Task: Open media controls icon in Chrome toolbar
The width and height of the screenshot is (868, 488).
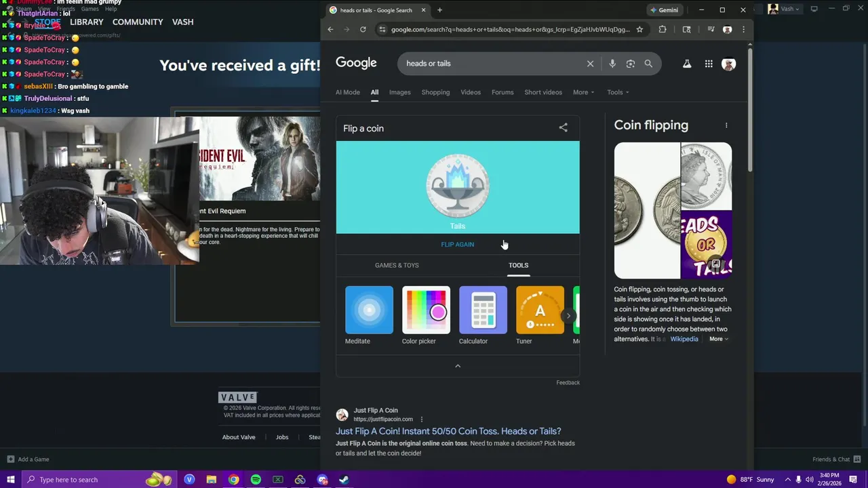Action: tap(711, 29)
